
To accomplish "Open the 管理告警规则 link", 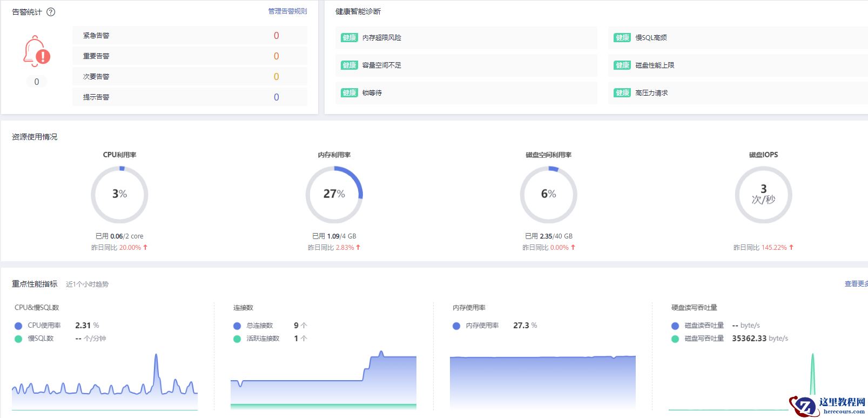I will [287, 11].
